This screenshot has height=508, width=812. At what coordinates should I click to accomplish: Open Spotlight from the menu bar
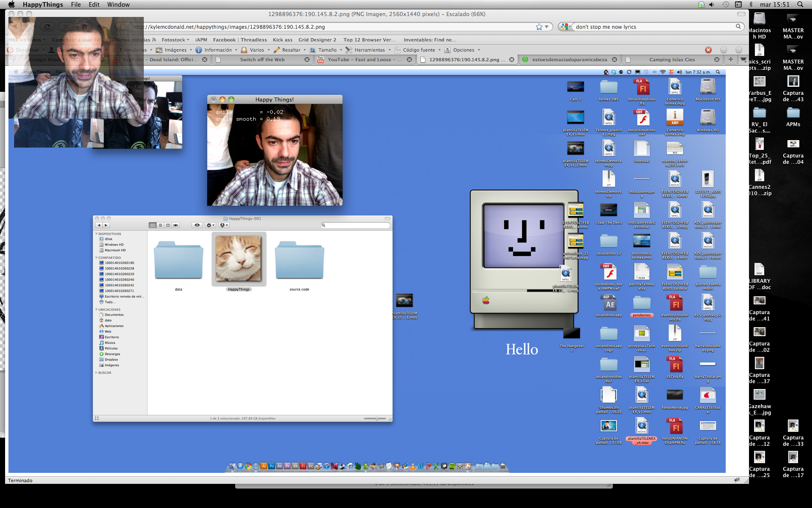pyautogui.click(x=800, y=5)
